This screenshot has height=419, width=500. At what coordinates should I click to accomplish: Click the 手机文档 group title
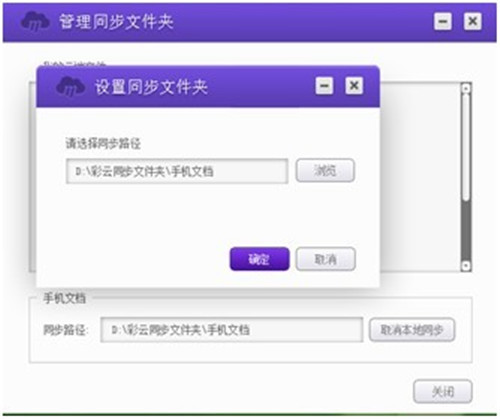(65, 298)
